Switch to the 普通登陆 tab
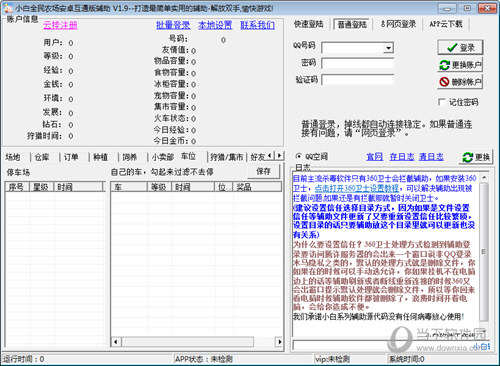The image size is (500, 366). tap(352, 24)
